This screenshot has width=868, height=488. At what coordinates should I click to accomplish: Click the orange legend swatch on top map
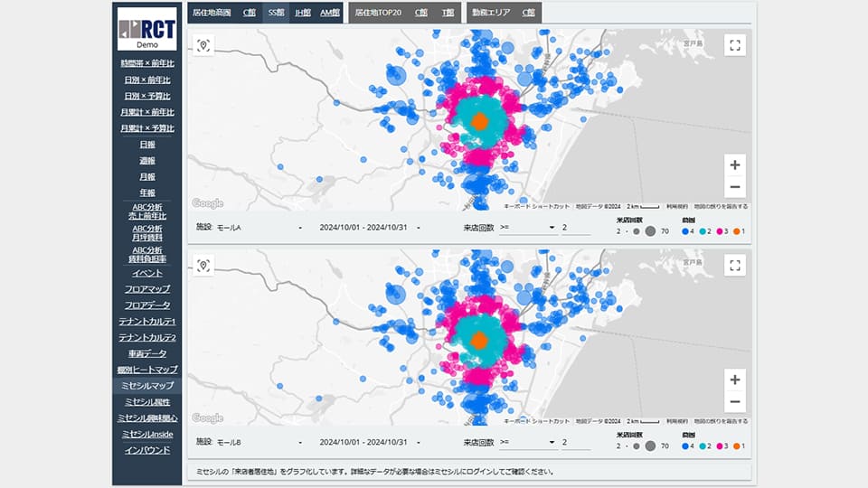[737, 231]
